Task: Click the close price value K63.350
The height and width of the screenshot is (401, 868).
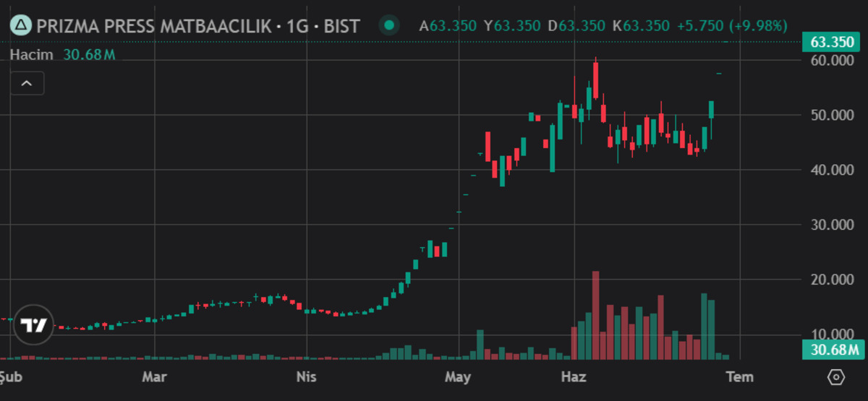Action: 641,27
